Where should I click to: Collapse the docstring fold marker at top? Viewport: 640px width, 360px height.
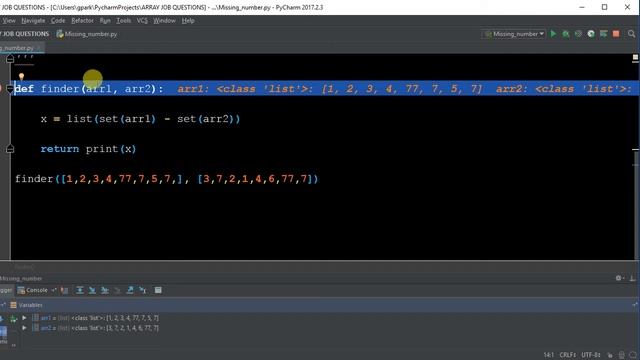pyautogui.click(x=10, y=59)
